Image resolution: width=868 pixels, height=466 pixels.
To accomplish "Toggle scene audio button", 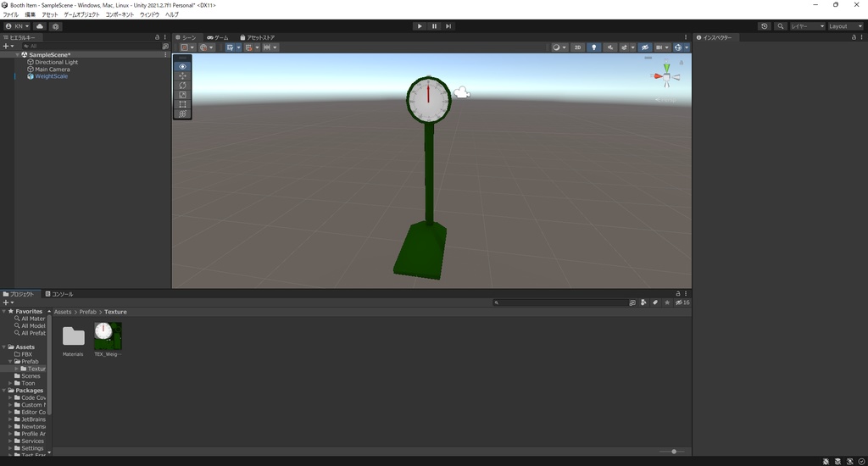I will 610,47.
